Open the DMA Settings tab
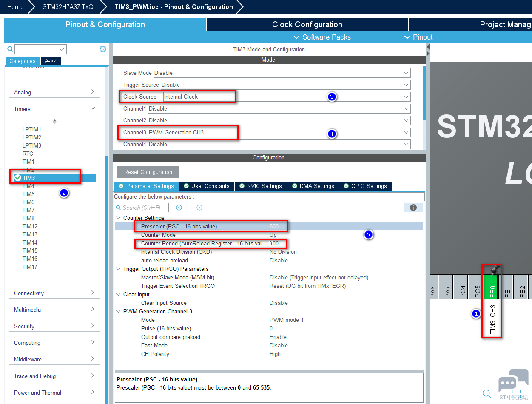Image resolution: width=532 pixels, height=404 pixels. click(x=313, y=186)
